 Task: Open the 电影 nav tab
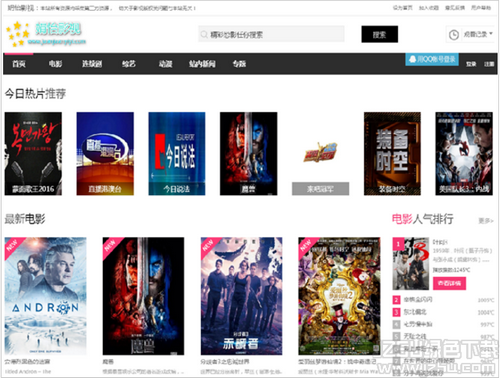pos(55,64)
